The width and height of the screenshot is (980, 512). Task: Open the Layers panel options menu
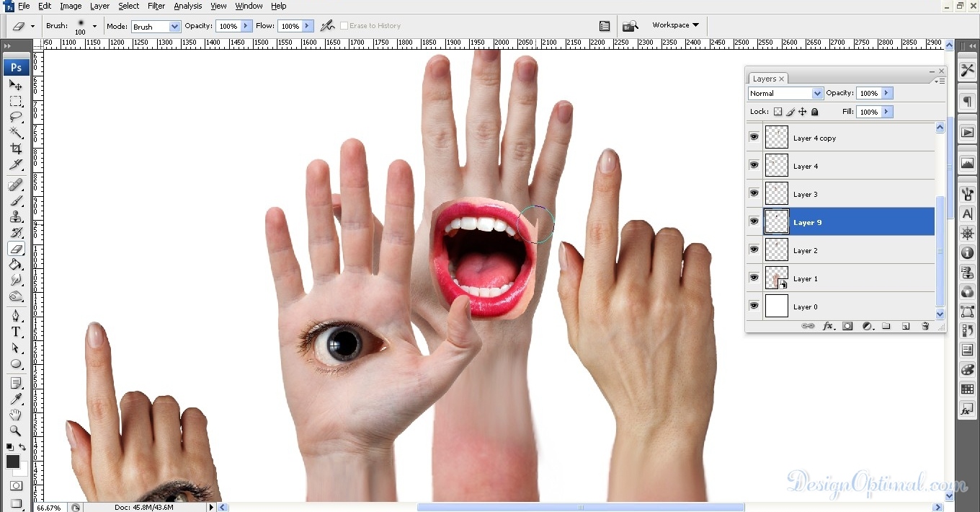939,81
